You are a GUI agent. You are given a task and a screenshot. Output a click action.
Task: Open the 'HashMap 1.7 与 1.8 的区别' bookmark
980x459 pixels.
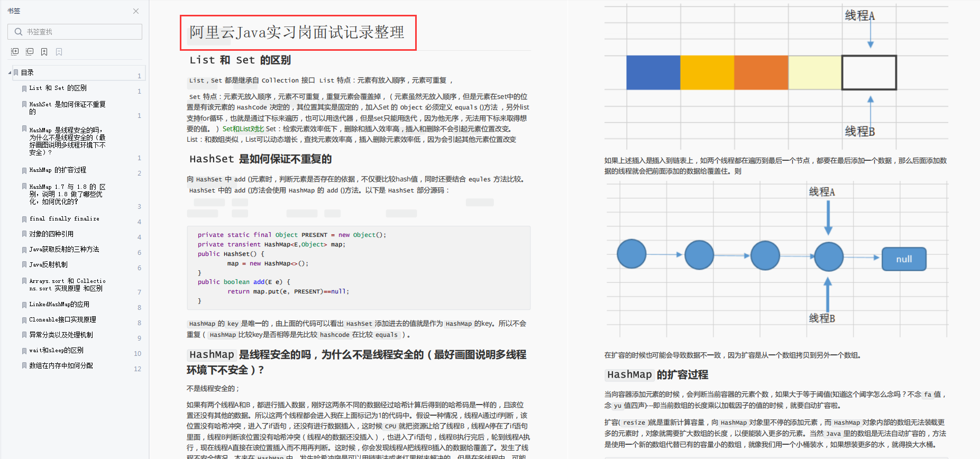(x=67, y=194)
